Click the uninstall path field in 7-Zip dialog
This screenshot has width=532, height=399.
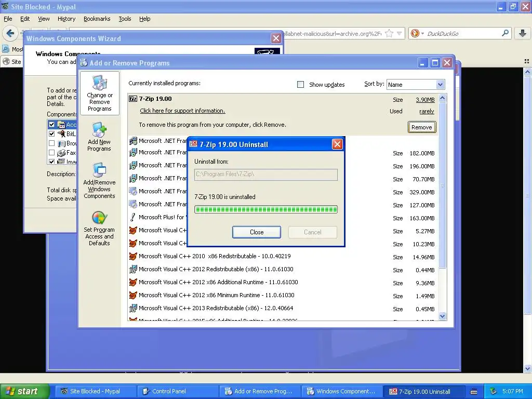266,175
